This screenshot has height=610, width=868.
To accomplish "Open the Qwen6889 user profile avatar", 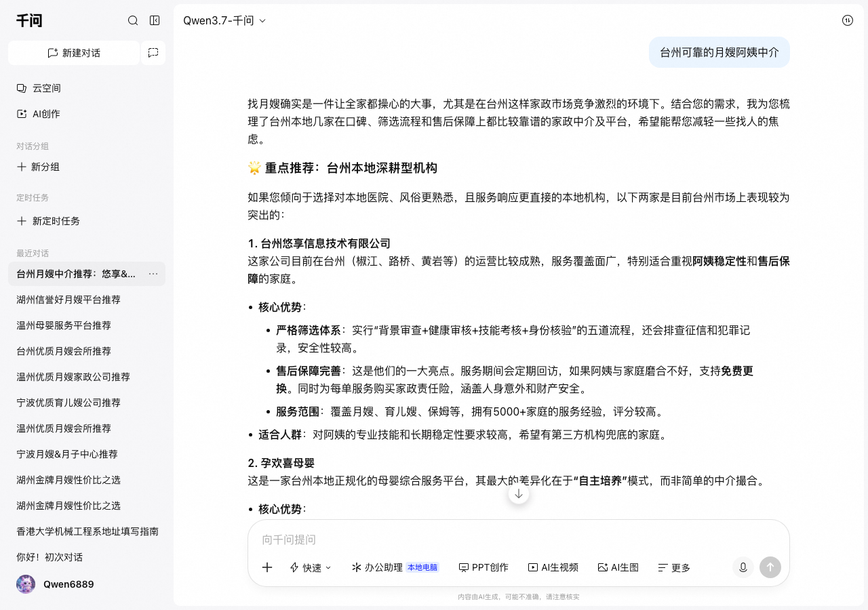I will pyautogui.click(x=26, y=584).
